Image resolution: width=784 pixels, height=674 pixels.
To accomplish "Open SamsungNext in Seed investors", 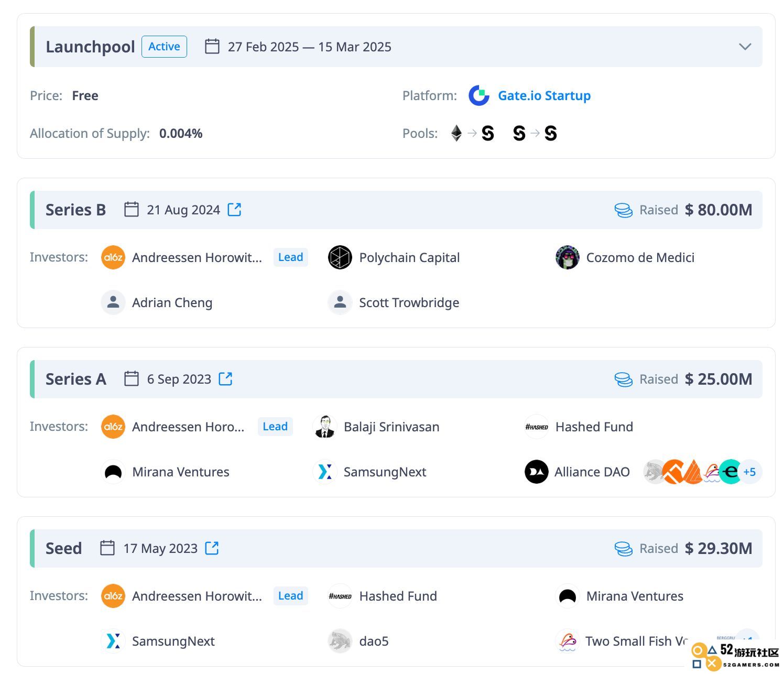I will 173,641.
